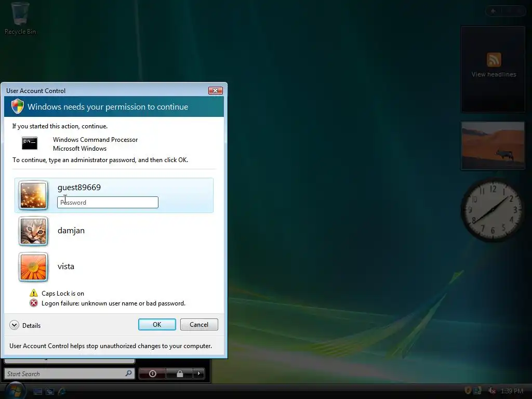Click the OK button
The width and height of the screenshot is (532, 399).
(157, 324)
